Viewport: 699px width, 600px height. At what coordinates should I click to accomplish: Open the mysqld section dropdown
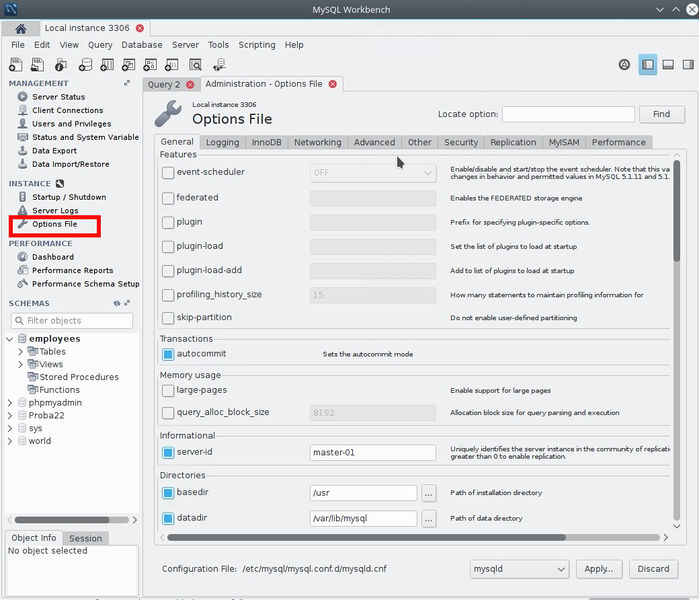click(x=519, y=569)
